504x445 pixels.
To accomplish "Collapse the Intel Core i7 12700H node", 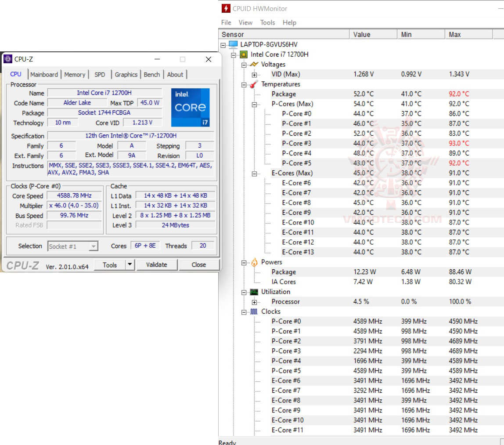I will click(x=234, y=55).
